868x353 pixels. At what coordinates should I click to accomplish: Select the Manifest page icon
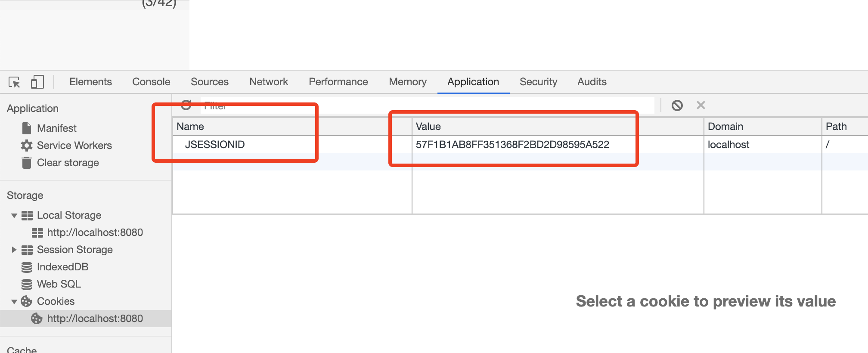pyautogui.click(x=26, y=128)
